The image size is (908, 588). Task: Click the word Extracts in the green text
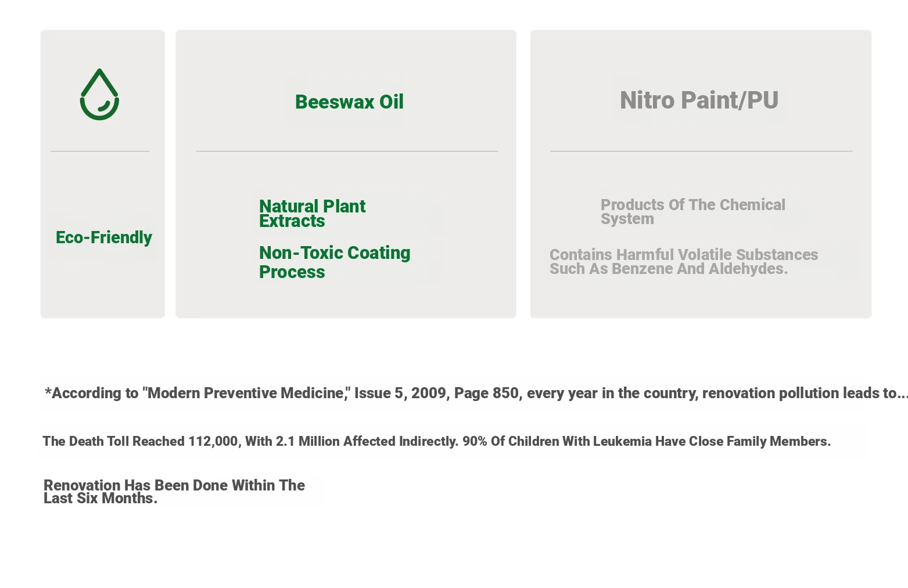coord(292,221)
